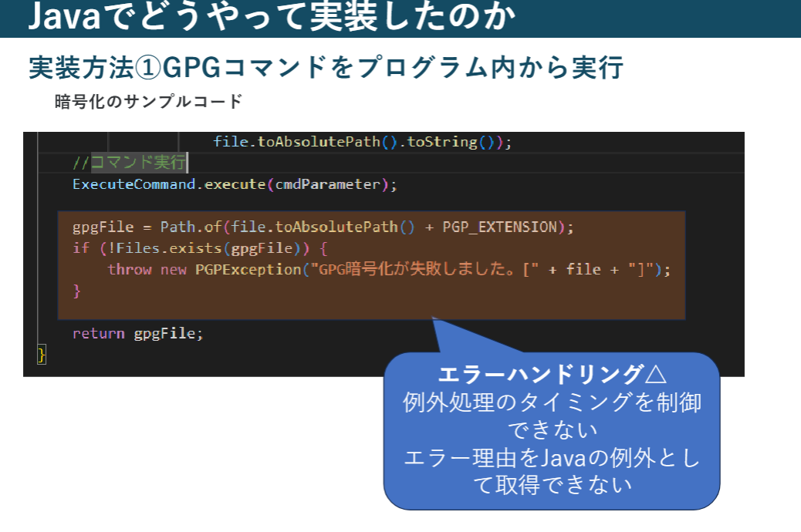
Task: Click the "//コマンド実行" code comment
Action: [x=129, y=163]
